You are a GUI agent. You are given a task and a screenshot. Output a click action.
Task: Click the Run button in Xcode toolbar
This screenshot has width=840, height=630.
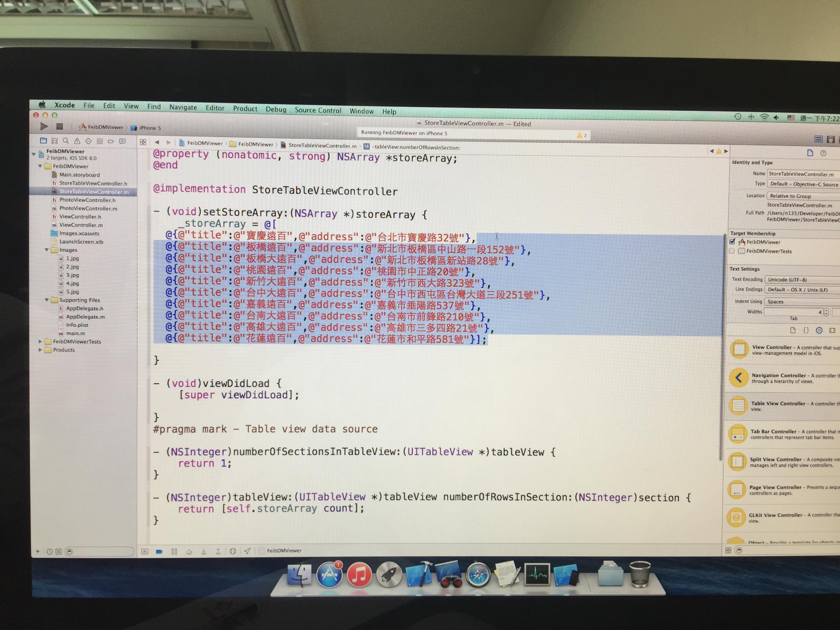coord(44,126)
